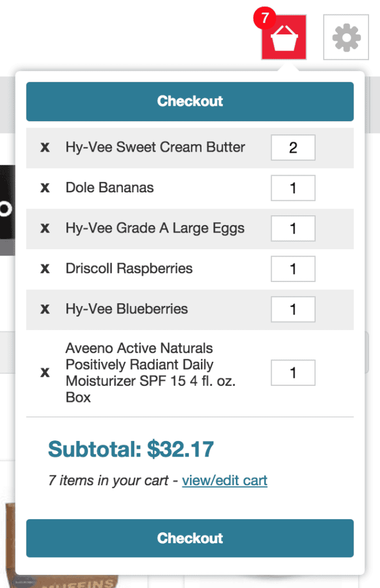Screen dimensions: 380x588
Task: Remove Dole Bananas from cart
Action: [45, 188]
